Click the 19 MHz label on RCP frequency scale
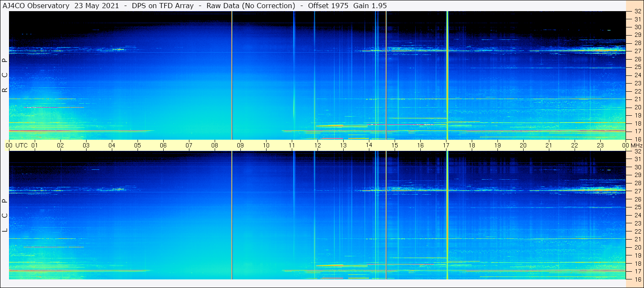Viewport: 644px width, 288px height. click(x=638, y=115)
